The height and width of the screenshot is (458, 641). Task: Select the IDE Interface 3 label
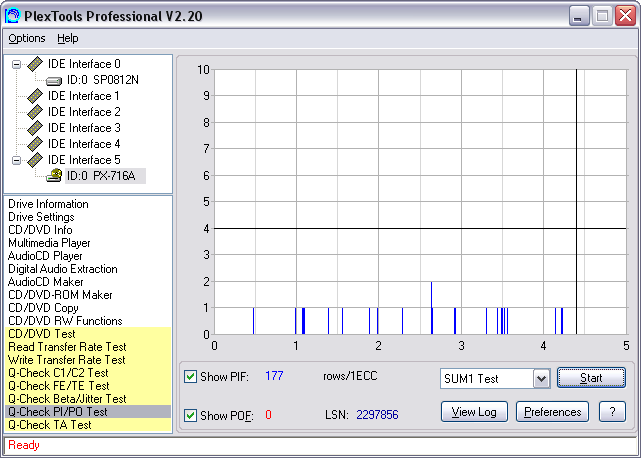pyautogui.click(x=84, y=128)
